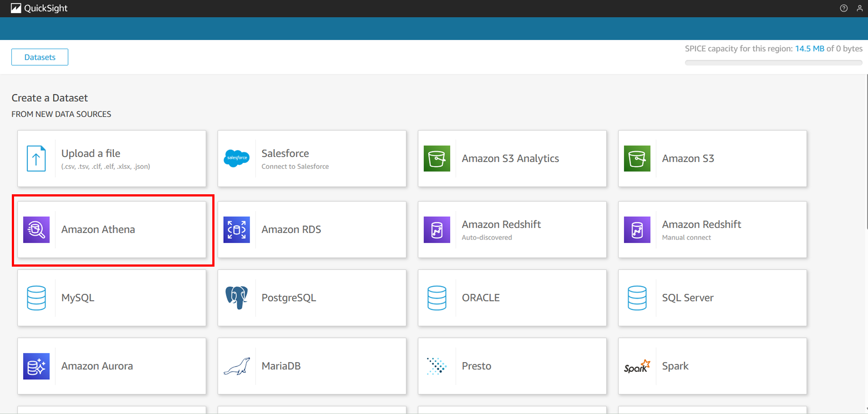
Task: Select the Amazon Athena purple icon
Action: [36, 229]
